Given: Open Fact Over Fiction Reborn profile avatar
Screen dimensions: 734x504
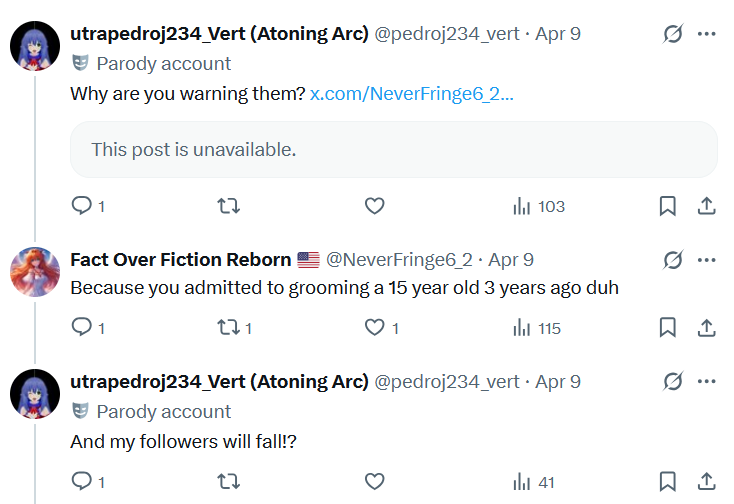Looking at the screenshot, I should 35,272.
